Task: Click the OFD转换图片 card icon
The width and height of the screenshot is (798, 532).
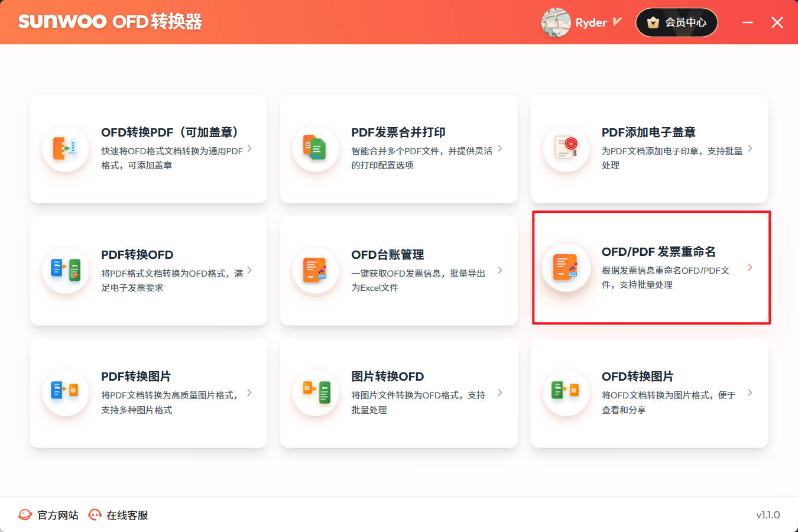Action: tap(566, 392)
